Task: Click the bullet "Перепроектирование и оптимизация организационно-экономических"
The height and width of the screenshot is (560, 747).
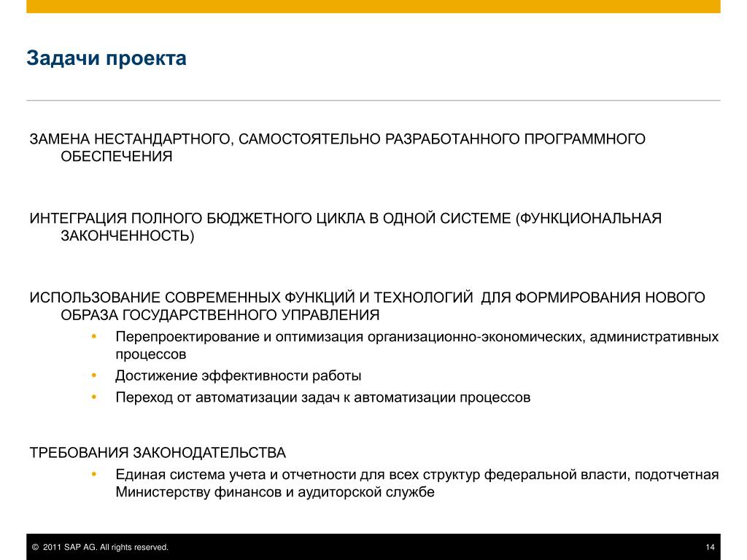Action: coord(350,337)
